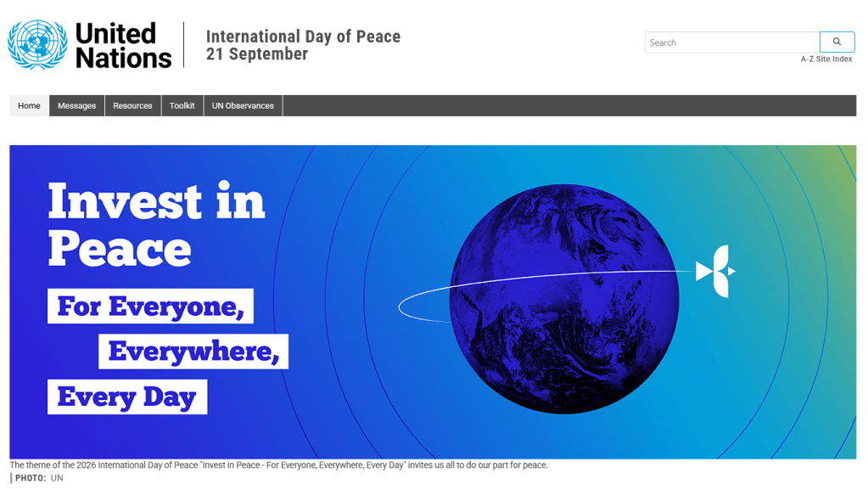
Task: Select the Home navigation tab
Action: tap(29, 105)
